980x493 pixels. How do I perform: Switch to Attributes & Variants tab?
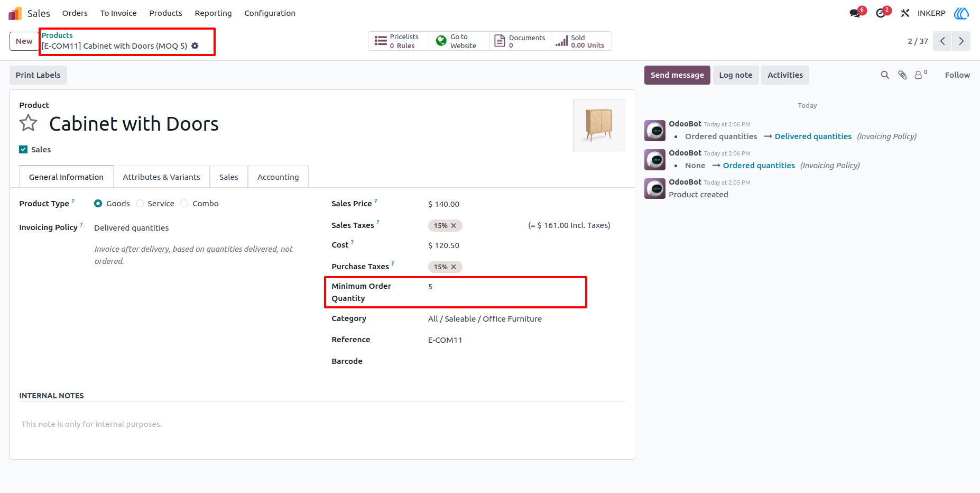pos(162,177)
